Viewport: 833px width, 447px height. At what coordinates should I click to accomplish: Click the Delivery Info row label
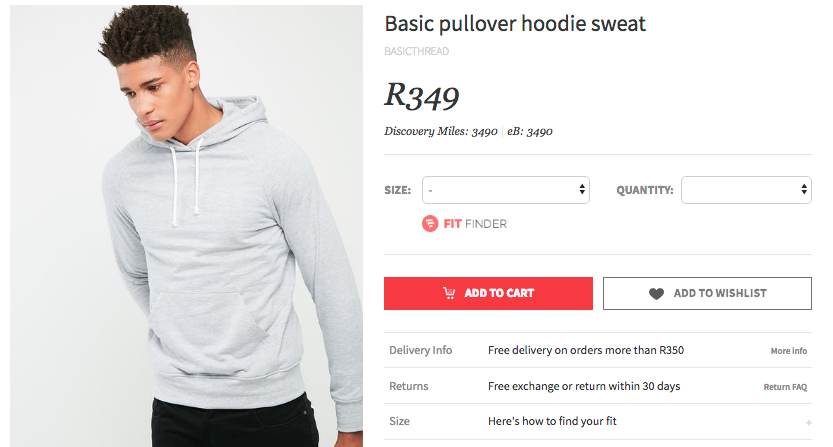click(x=420, y=350)
